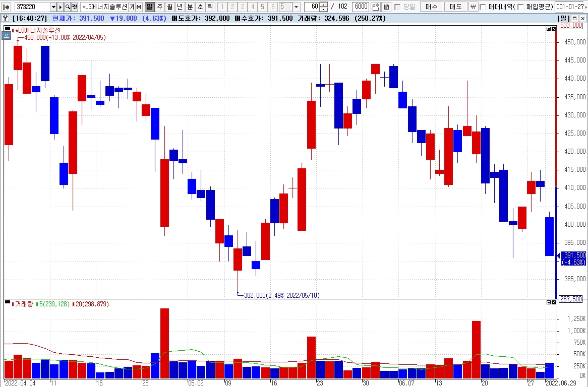Open the stock code dropdown arrow next to 373220
The image size is (588, 387).
point(53,7)
